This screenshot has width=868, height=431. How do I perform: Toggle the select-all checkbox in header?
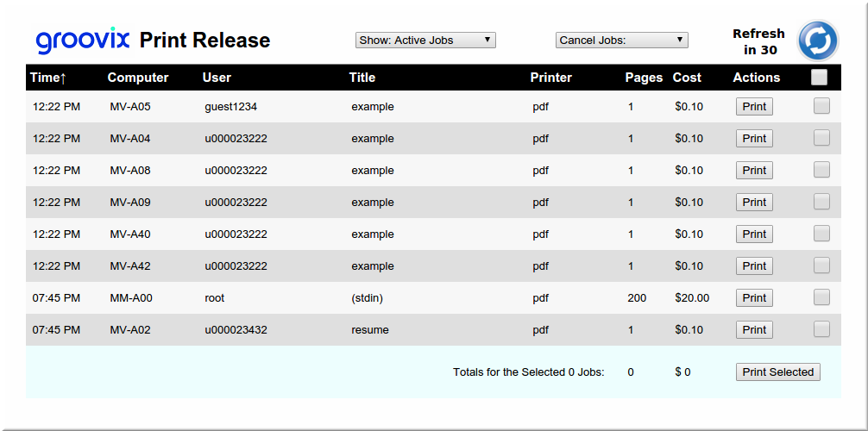click(819, 78)
